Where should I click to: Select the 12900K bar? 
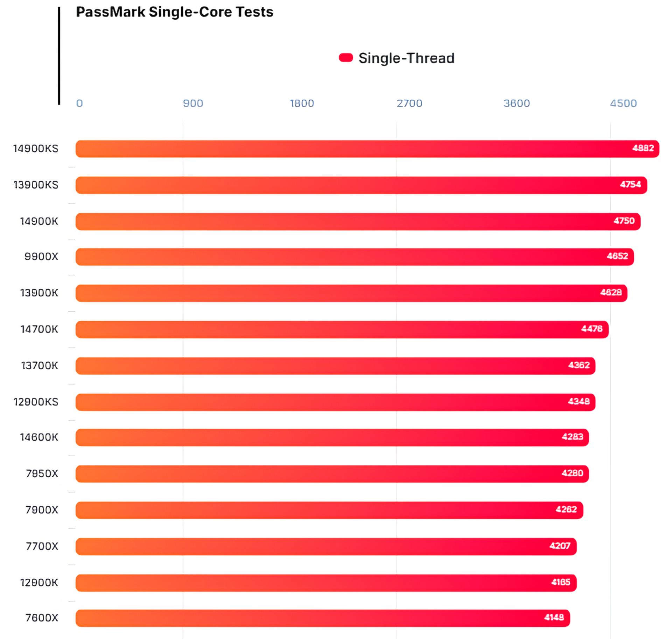point(326,583)
